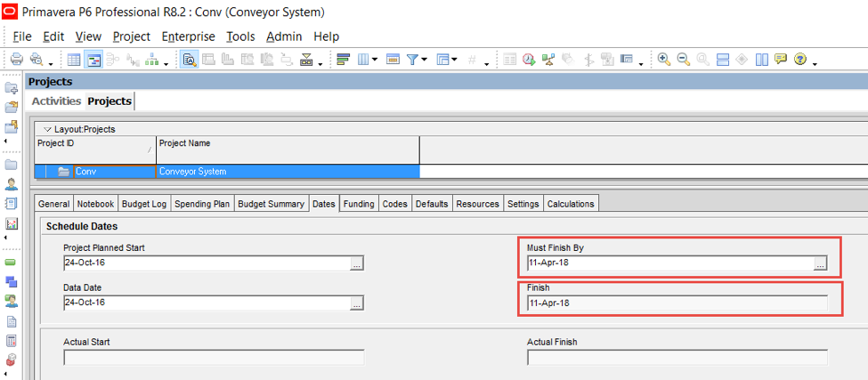Image resolution: width=868 pixels, height=380 pixels.
Task: Click the Add project icon in sidebar
Action: click(11, 87)
